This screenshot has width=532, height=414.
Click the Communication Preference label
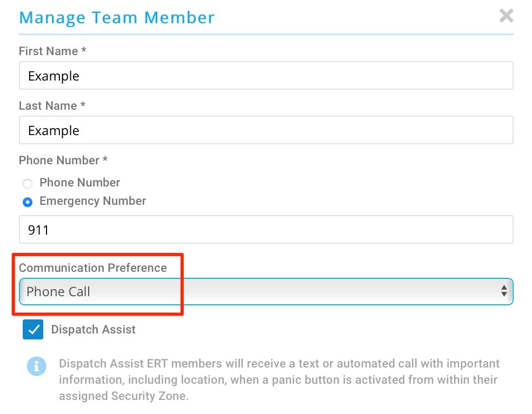pyautogui.click(x=93, y=268)
